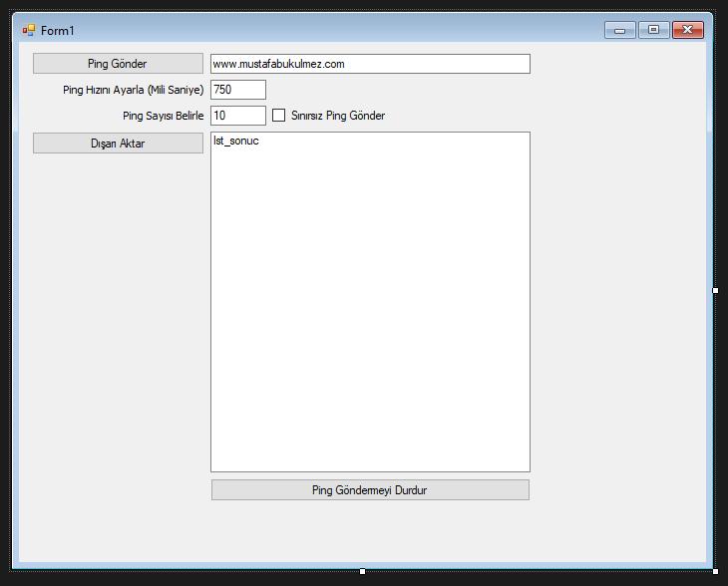Screen dimensions: 728x586
Task: Select the lst_sonuc entry in the list
Action: 236,142
